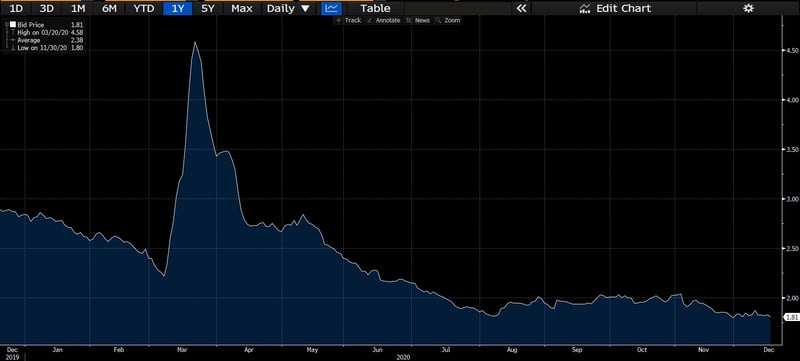Click the 3.50 y-axis label
This screenshot has width=800, height=361.
point(791,149)
